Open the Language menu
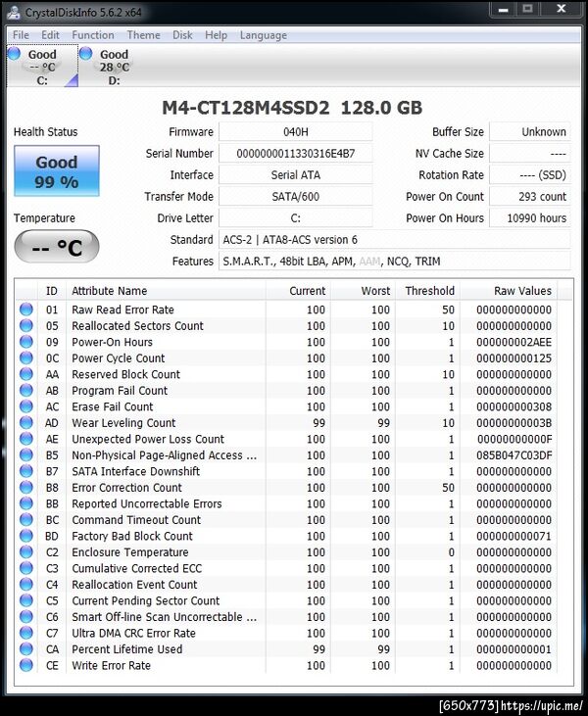This screenshot has width=588, height=716. [x=264, y=35]
